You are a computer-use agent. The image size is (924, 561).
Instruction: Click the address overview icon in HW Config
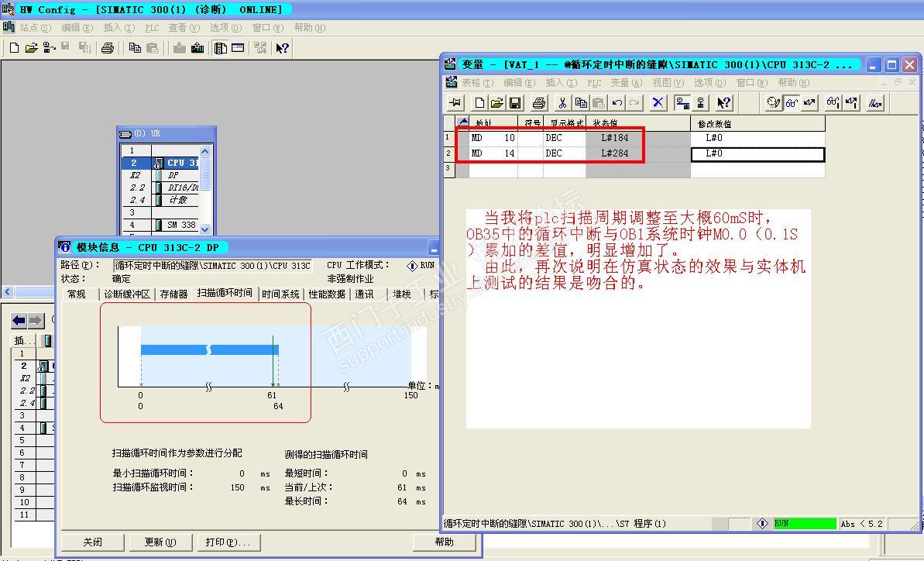(238, 48)
